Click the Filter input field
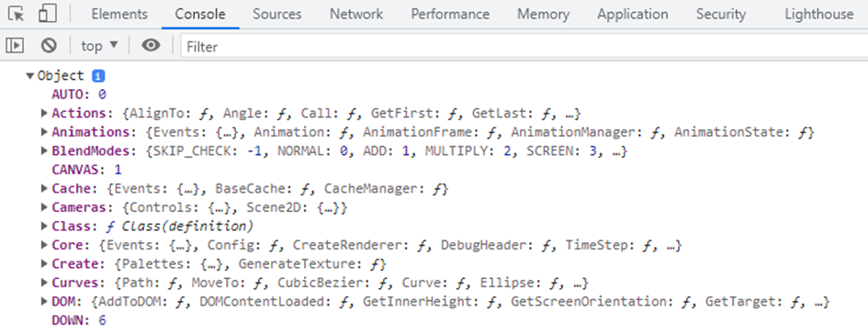 pos(524,47)
